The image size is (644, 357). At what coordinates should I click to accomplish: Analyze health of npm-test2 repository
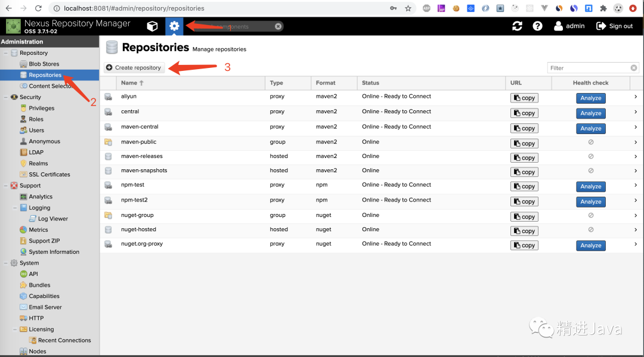(x=590, y=202)
